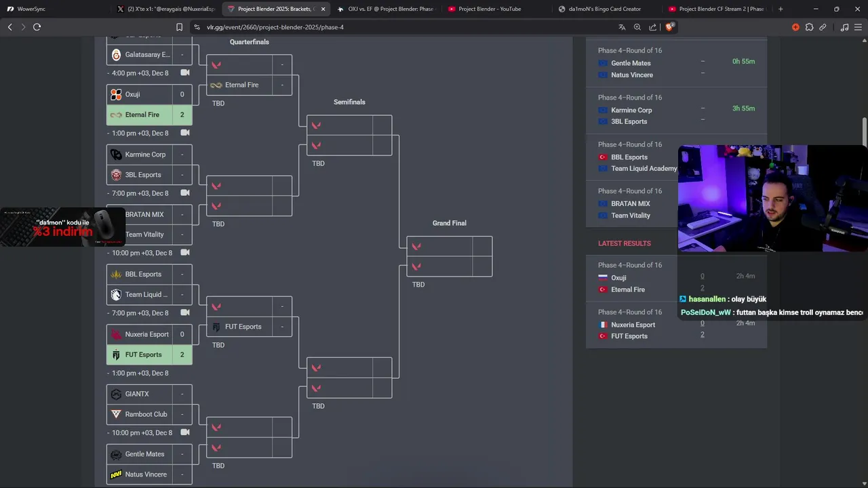Image resolution: width=868 pixels, height=488 pixels.
Task: Click the vlr.gg address bar URL
Action: 275,27
